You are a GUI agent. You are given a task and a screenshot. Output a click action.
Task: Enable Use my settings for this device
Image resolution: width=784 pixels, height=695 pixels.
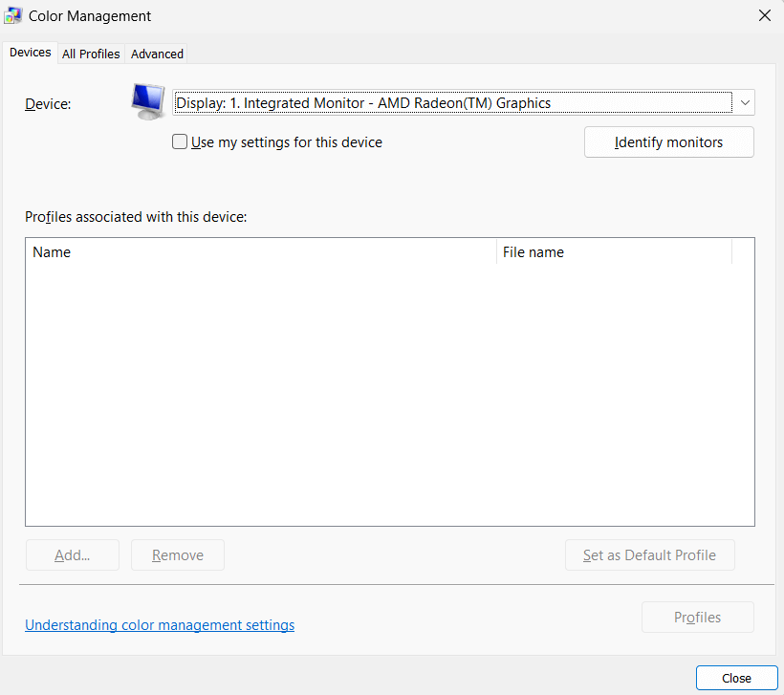coord(180,142)
